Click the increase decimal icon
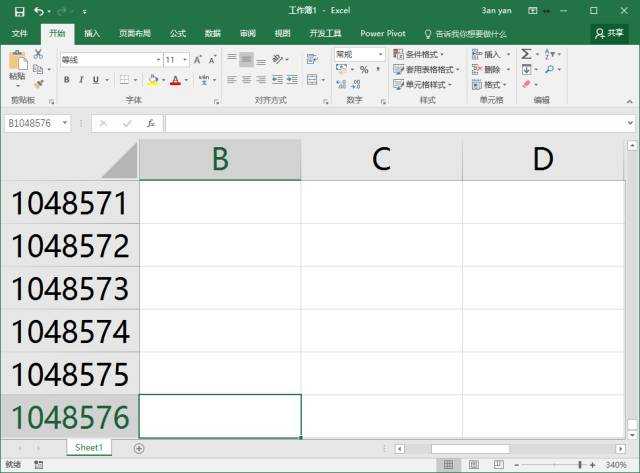 (342, 84)
